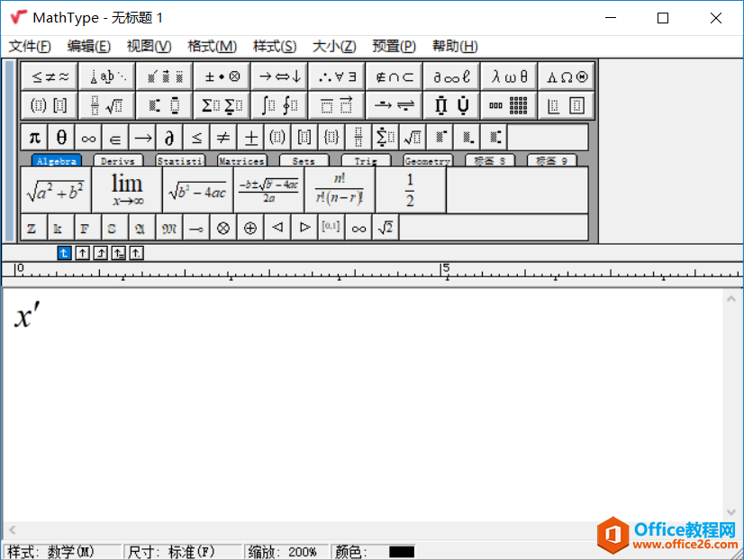Viewport: 744px width, 560px height.
Task: Open the fraction and radical templates palette
Action: click(107, 105)
